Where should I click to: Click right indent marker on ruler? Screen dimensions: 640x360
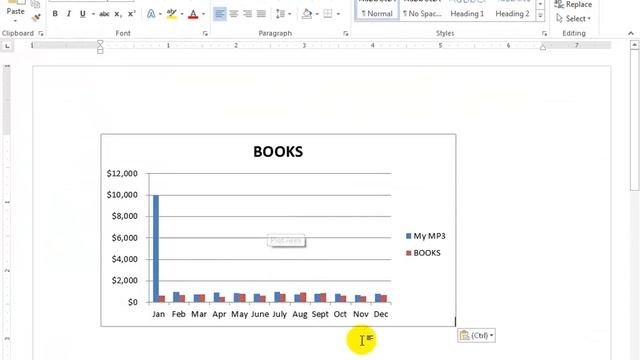click(543, 47)
